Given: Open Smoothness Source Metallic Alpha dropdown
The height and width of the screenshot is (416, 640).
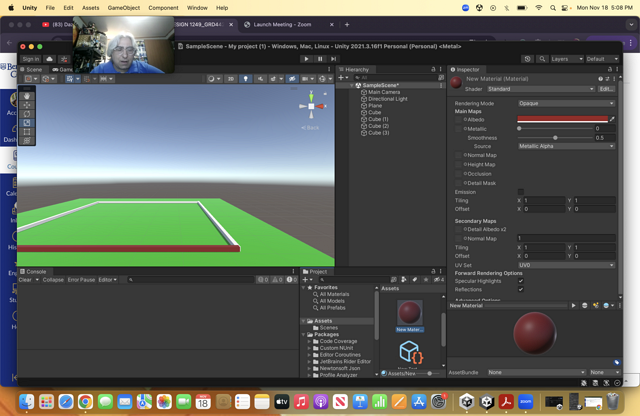Looking at the screenshot, I should [x=566, y=146].
